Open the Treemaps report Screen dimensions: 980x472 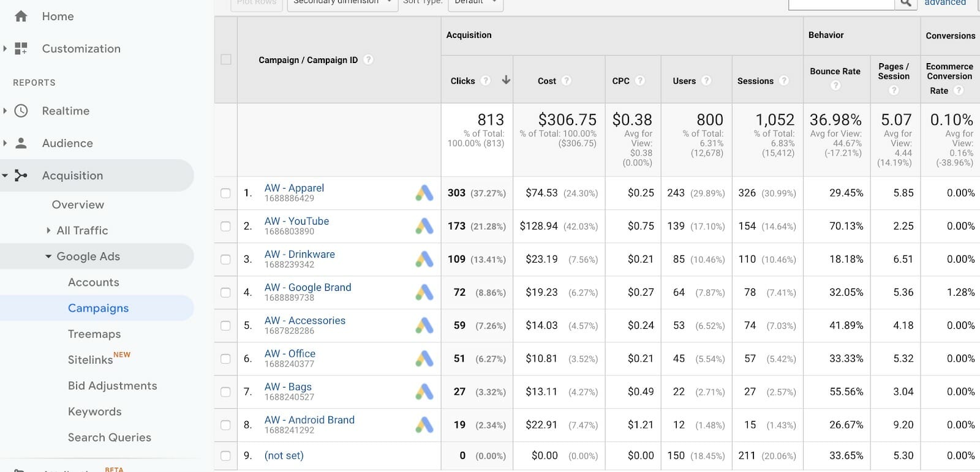pos(94,334)
